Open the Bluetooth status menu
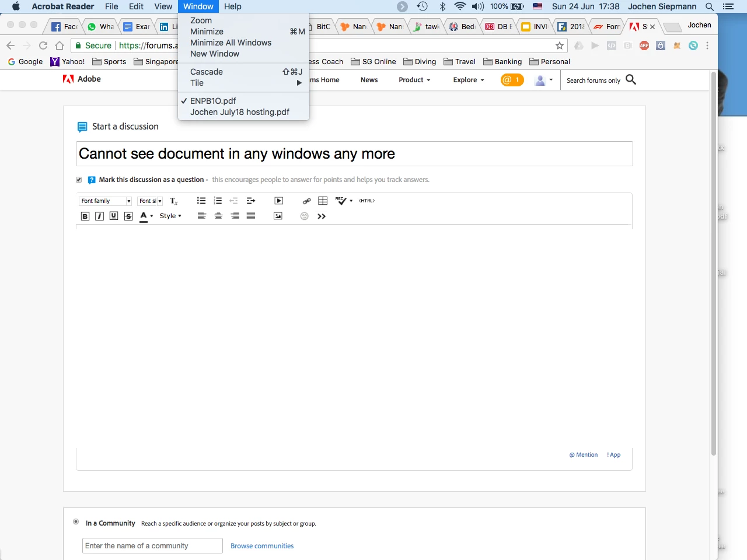This screenshot has height=560, width=747. coord(442,6)
